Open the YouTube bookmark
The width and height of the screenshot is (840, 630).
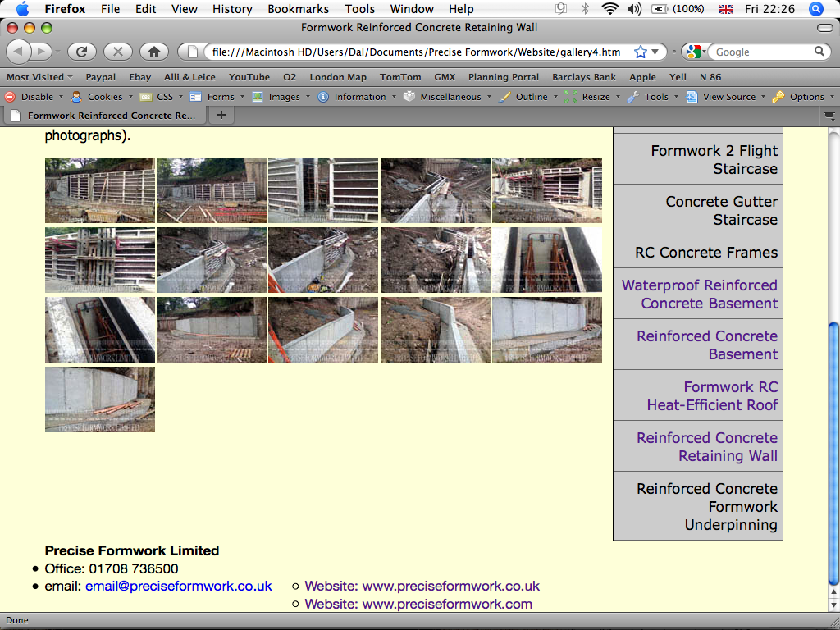[x=249, y=77]
